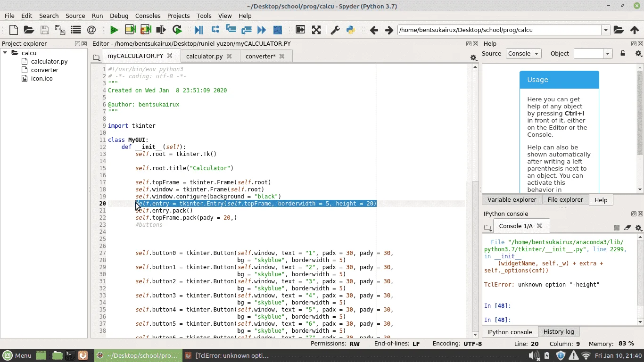The image size is (644, 362).
Task: Close the Console 1/A tab
Action: (x=539, y=226)
